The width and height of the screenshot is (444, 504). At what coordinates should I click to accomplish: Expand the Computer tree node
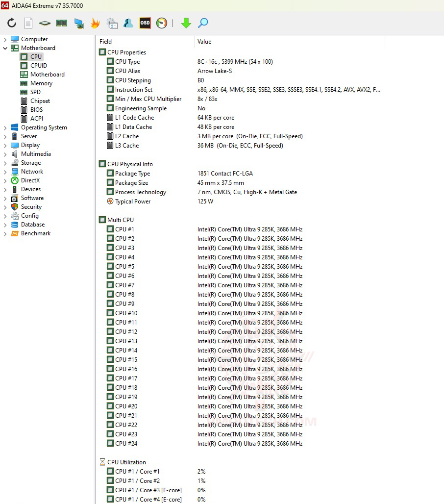[5, 40]
